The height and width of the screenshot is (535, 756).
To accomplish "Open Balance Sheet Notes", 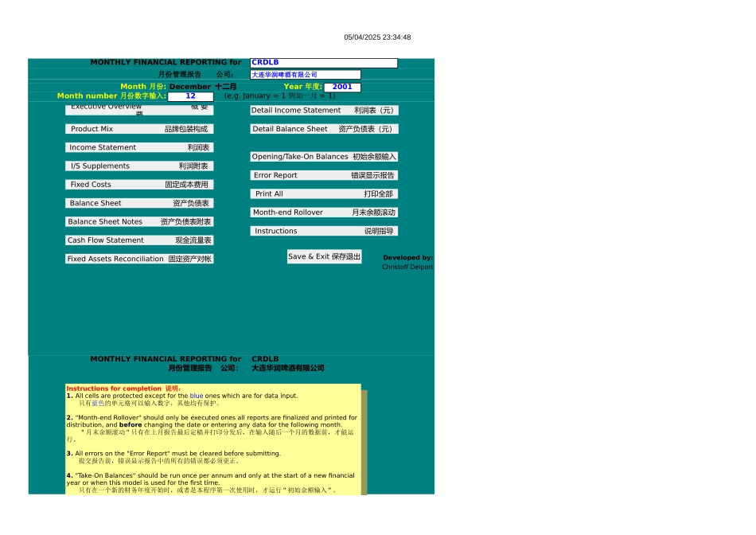I will coord(139,222).
